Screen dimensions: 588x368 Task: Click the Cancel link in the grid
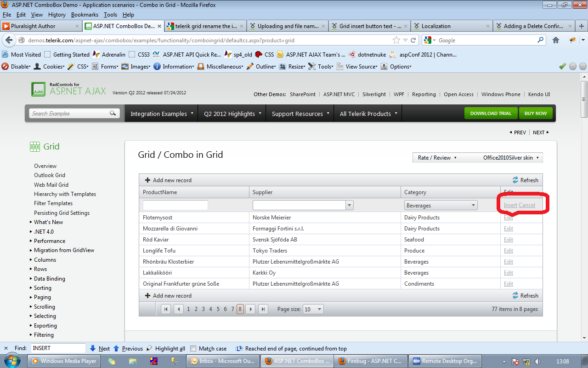click(x=527, y=205)
